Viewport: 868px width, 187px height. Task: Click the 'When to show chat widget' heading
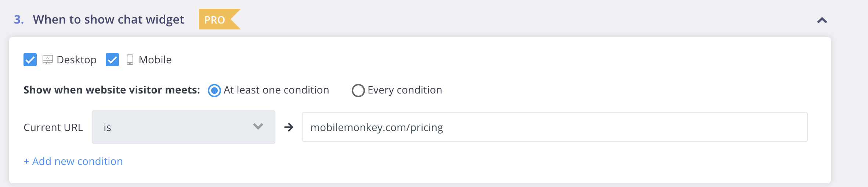[x=109, y=20]
